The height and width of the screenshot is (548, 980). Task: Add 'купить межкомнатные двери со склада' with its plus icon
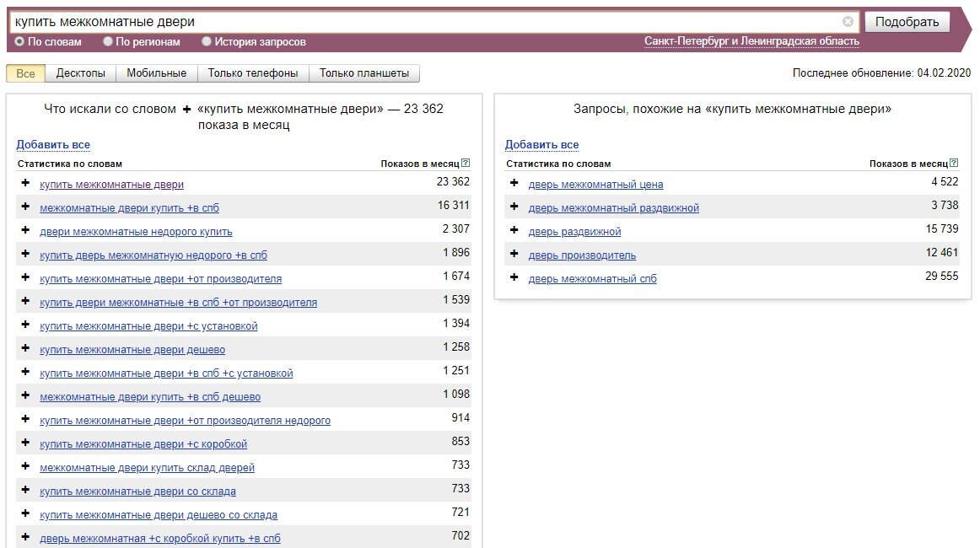click(25, 490)
